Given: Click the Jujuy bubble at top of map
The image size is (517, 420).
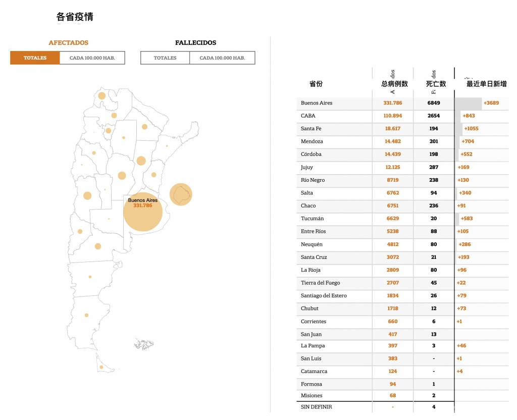Looking at the screenshot, I should (x=102, y=96).
